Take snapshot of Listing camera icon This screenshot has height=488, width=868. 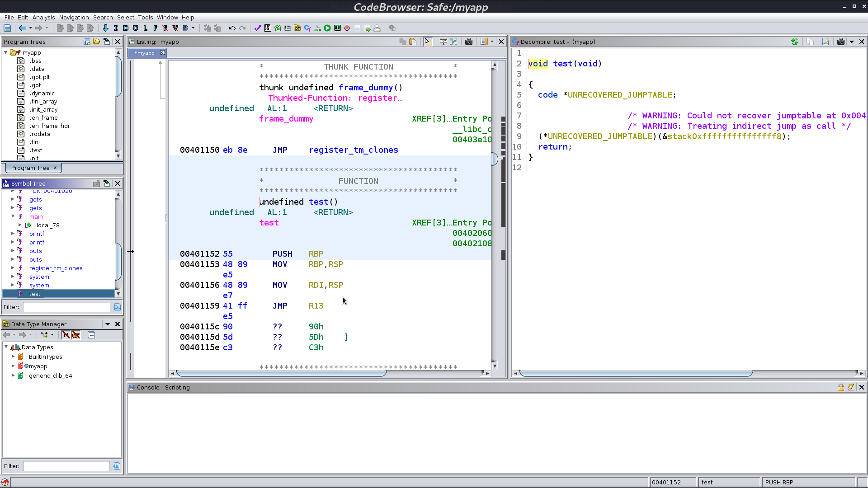(x=469, y=42)
